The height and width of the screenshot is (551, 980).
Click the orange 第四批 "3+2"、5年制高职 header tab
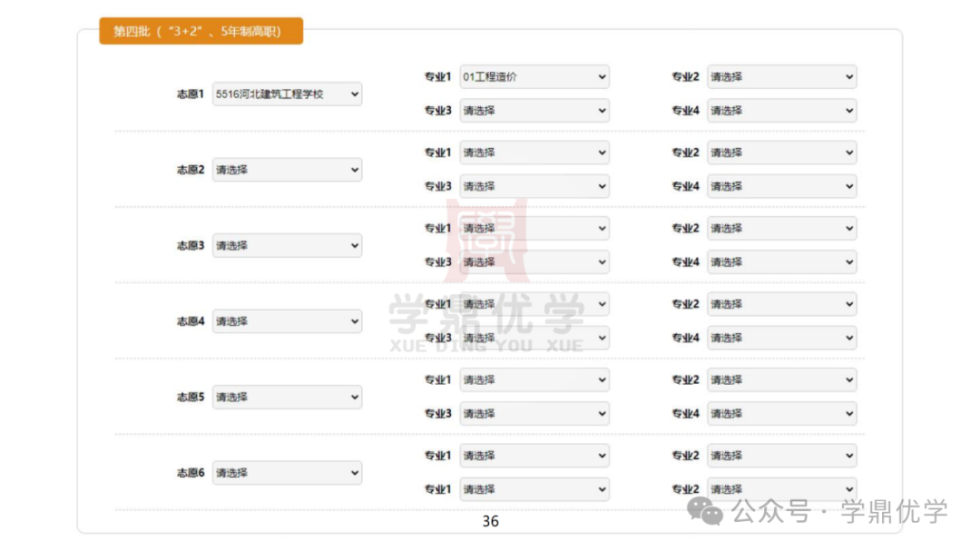[201, 31]
